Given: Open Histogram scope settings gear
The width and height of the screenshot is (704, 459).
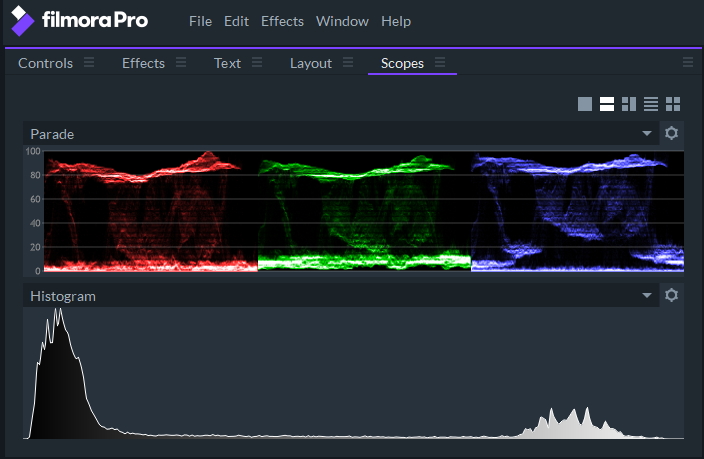Looking at the screenshot, I should coord(672,295).
